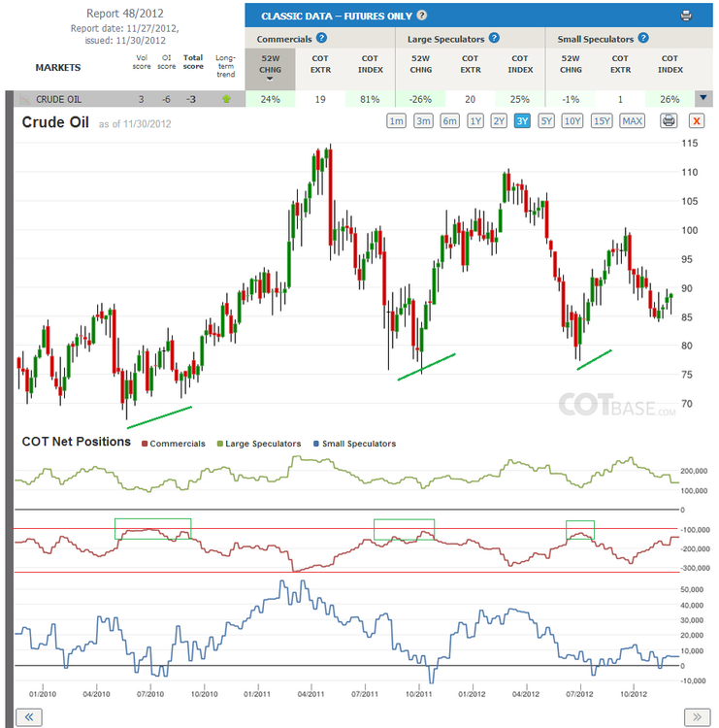Click the Vol score column header
The image size is (719, 728).
click(142, 62)
